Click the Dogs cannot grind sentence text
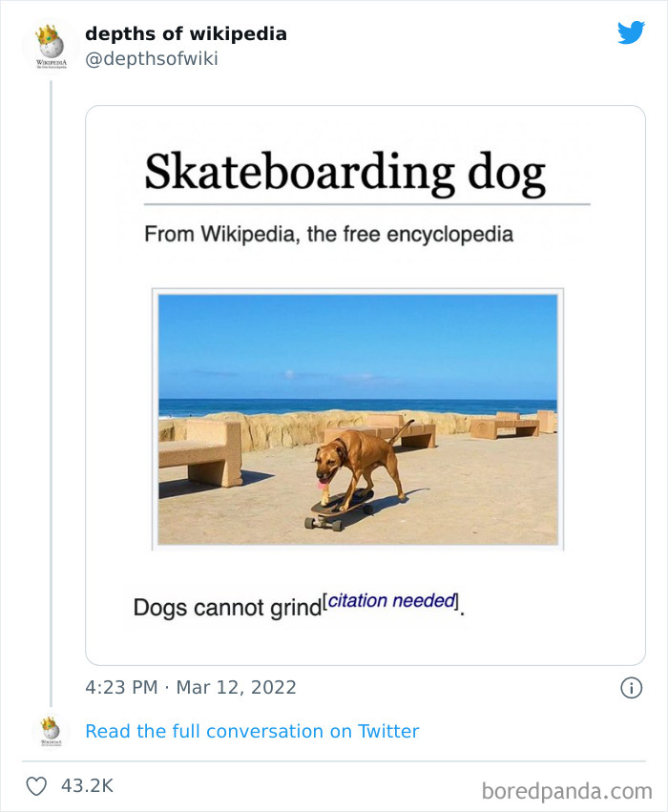Viewport: 668px width, 812px height. [227, 608]
